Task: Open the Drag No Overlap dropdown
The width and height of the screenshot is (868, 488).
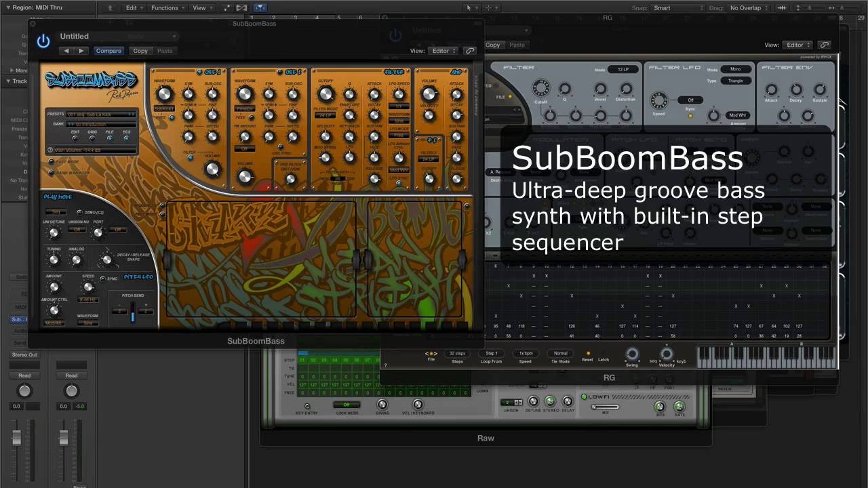Action: tap(749, 7)
